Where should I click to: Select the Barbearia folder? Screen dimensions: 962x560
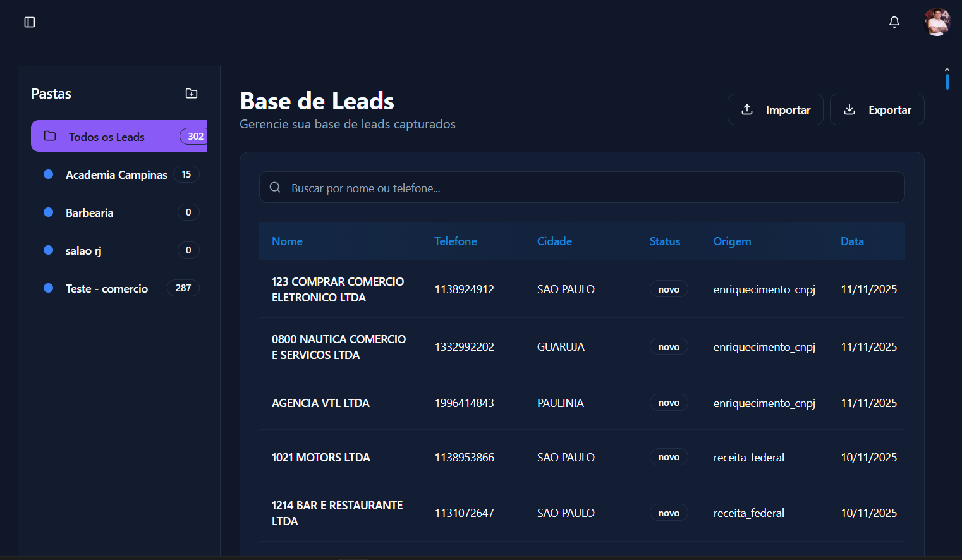(90, 212)
